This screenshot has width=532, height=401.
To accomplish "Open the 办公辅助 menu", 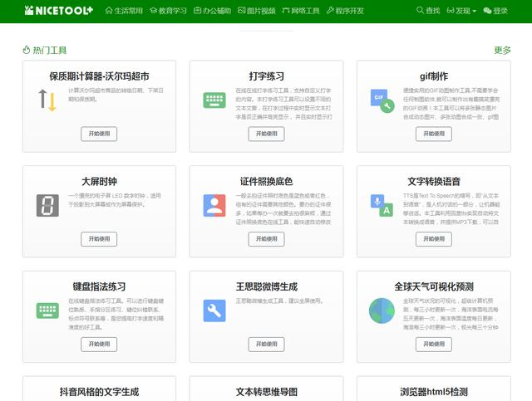I will coord(213,11).
